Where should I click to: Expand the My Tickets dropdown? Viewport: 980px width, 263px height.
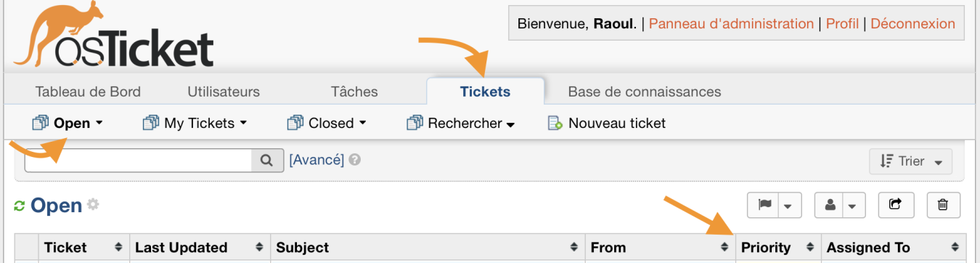pyautogui.click(x=195, y=123)
